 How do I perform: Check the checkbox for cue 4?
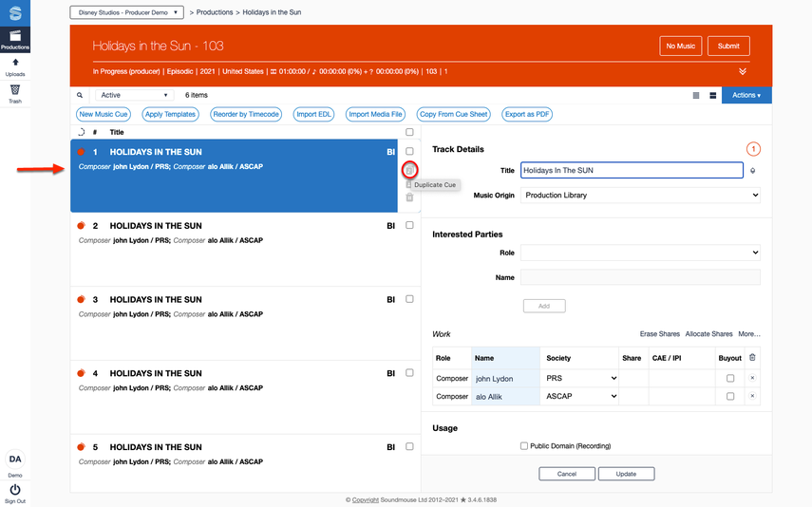pos(409,373)
